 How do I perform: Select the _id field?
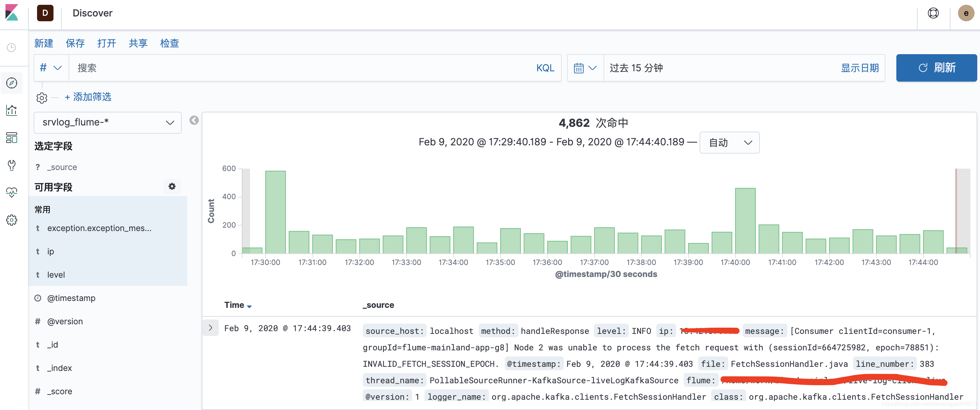coord(52,345)
